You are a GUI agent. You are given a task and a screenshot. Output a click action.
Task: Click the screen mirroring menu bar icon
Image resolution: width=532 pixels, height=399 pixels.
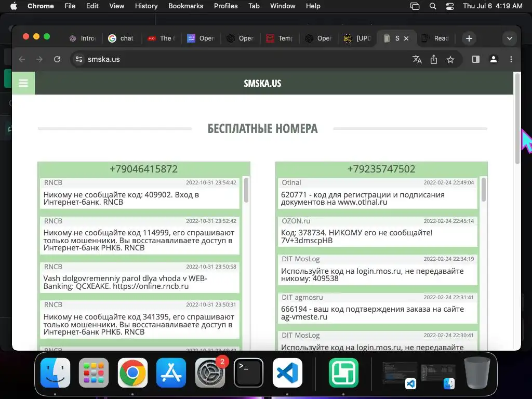[415, 6]
